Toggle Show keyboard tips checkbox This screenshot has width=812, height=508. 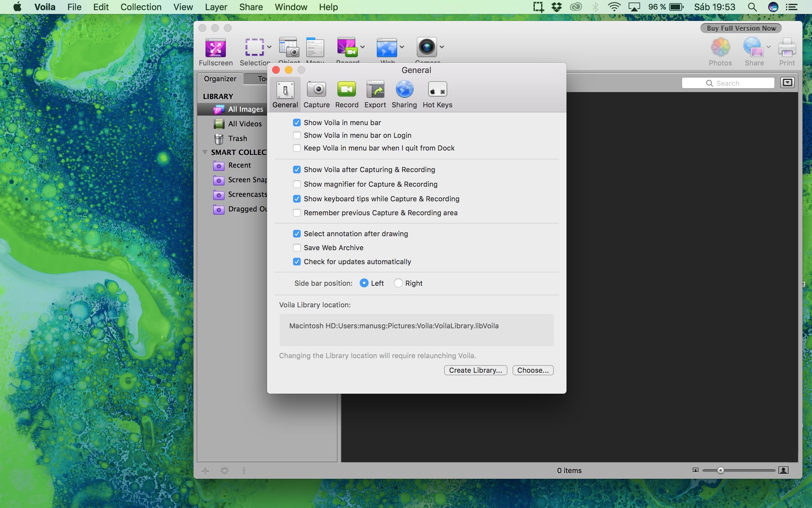point(297,199)
